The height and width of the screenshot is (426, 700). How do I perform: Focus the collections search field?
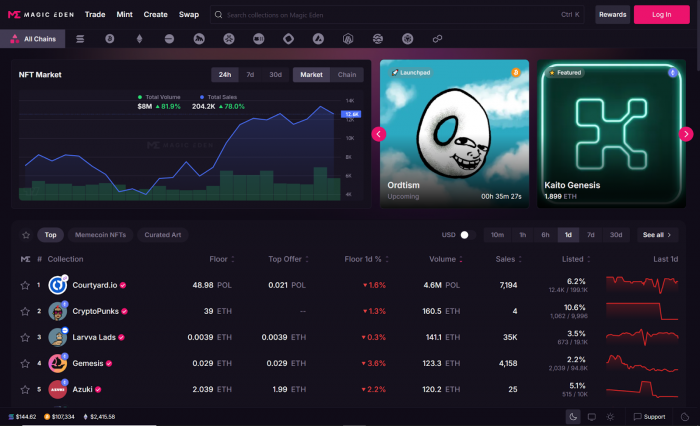tap(397, 15)
